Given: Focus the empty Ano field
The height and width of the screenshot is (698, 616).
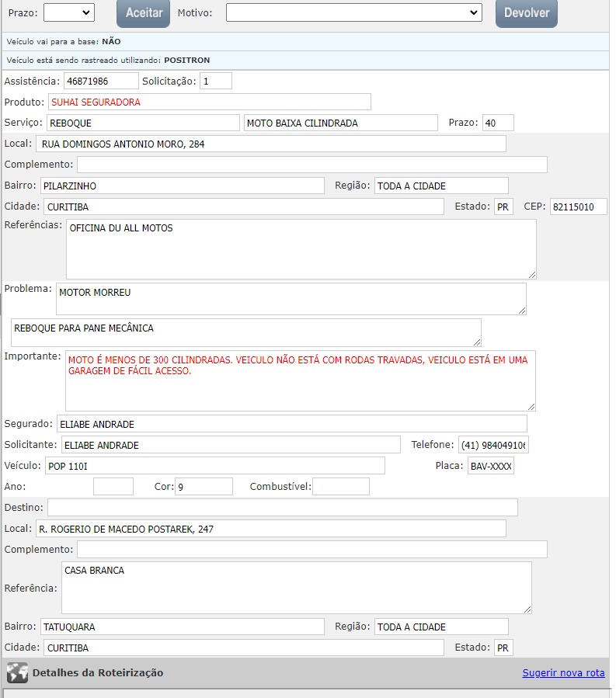Looking at the screenshot, I should tap(113, 487).
